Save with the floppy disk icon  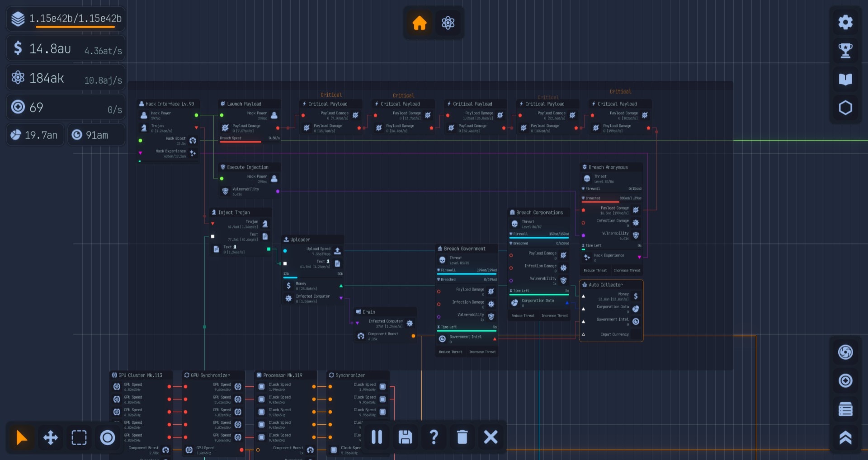tap(405, 437)
